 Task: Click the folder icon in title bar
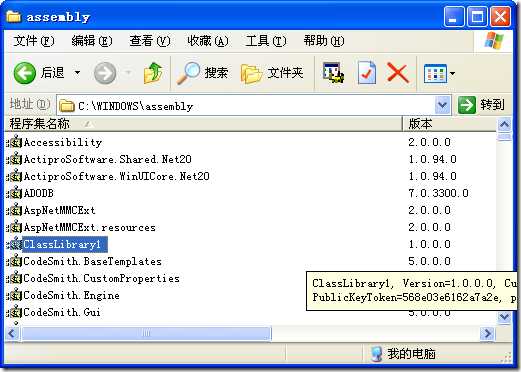pos(14,16)
